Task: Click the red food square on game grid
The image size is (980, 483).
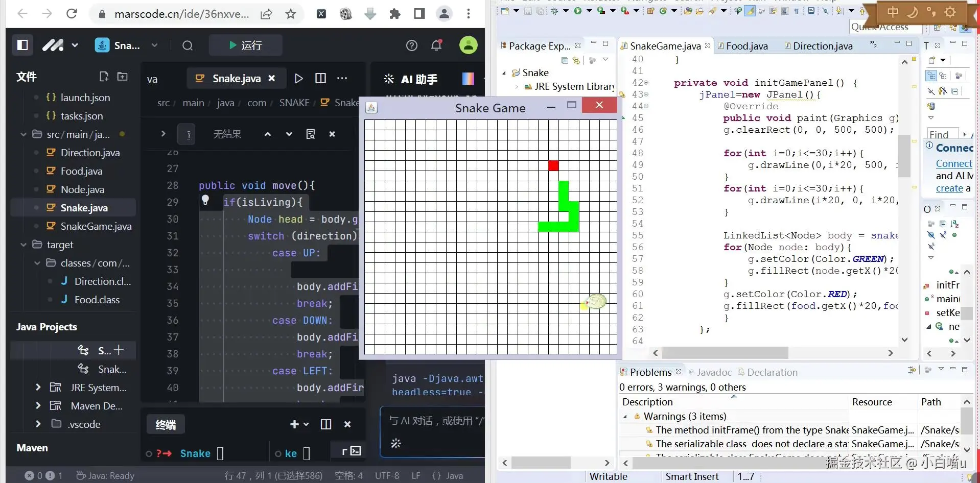Action: point(553,165)
